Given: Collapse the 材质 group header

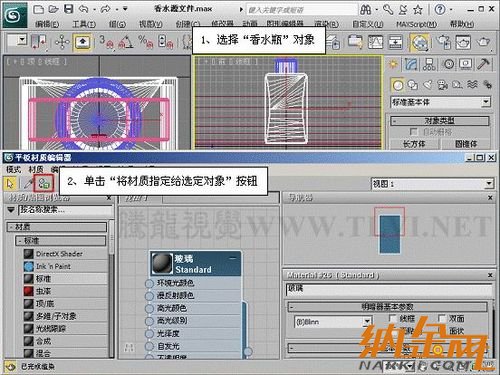Looking at the screenshot, I should tap(57, 227).
